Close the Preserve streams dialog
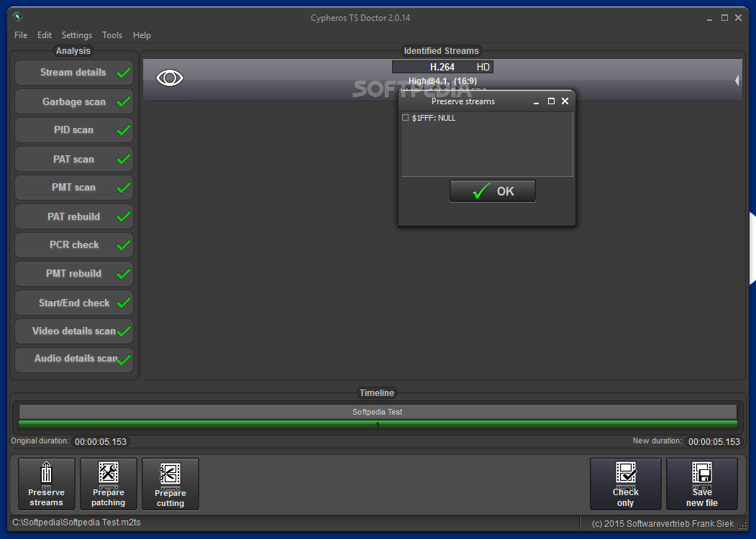This screenshot has height=539, width=756. tap(565, 101)
